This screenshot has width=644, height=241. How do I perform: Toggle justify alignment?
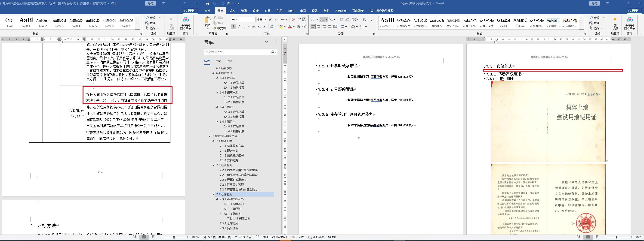pyautogui.click(x=330, y=27)
